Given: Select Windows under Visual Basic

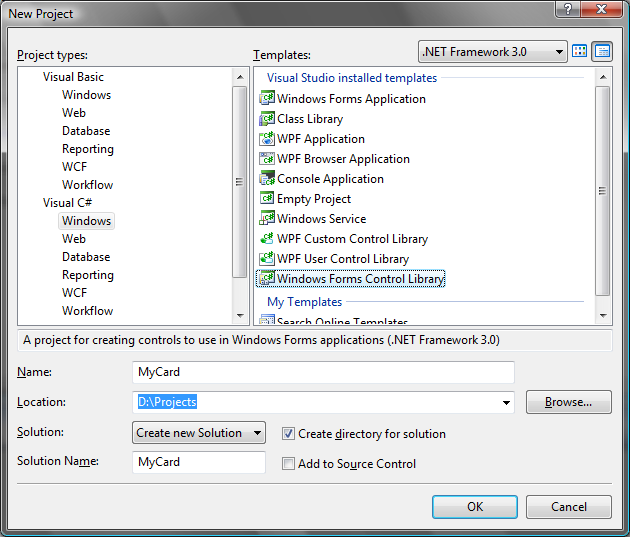Looking at the screenshot, I should [x=86, y=95].
